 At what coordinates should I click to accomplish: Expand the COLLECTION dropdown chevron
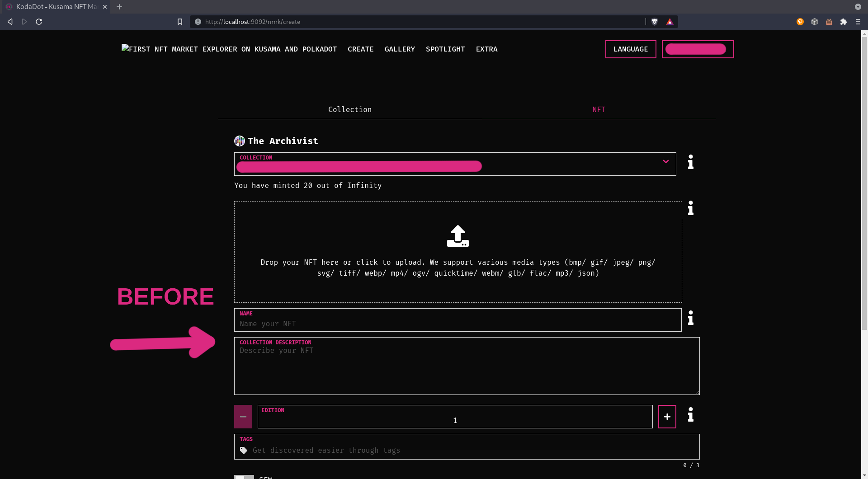click(x=666, y=161)
